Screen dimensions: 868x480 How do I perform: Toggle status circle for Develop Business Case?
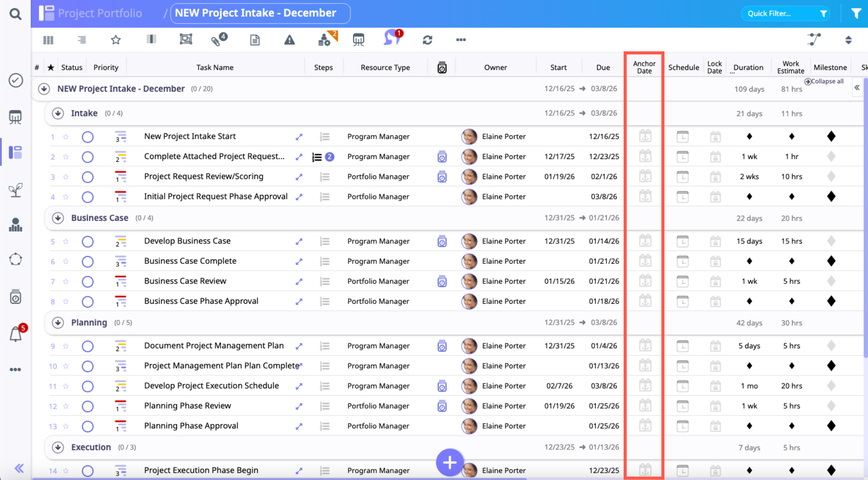88,242
